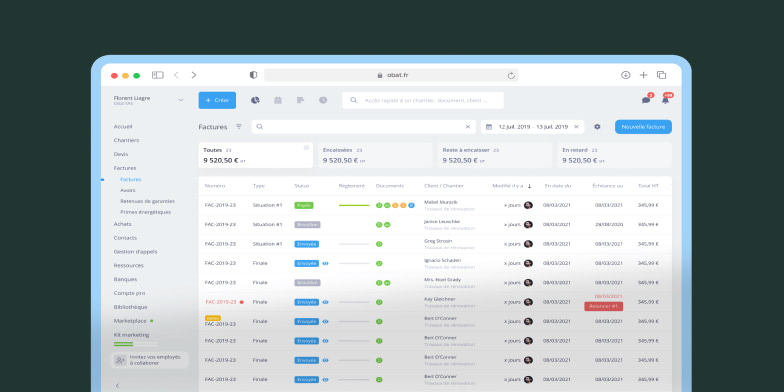784x392 pixels.
Task: Click the blue Créer button
Action: point(217,100)
